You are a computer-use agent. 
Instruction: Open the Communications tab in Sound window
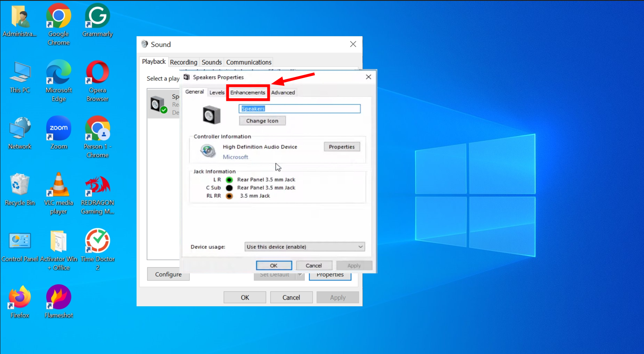[249, 62]
